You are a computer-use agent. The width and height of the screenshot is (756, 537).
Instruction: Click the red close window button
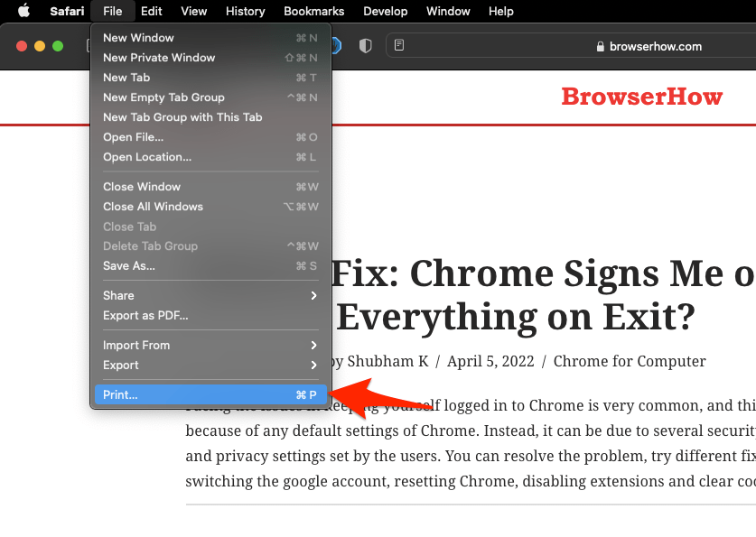[22, 46]
